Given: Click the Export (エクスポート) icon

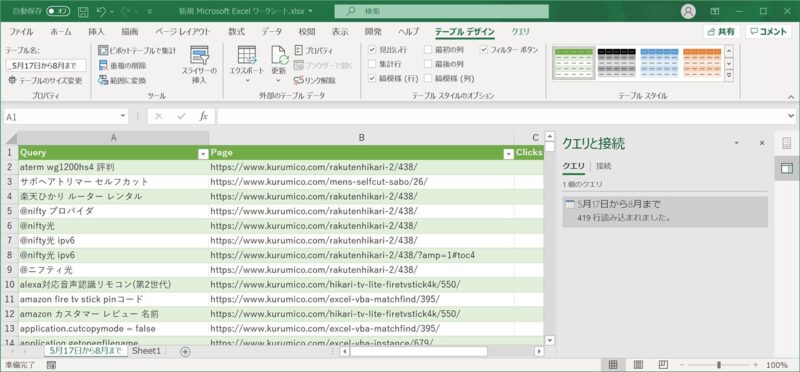Looking at the screenshot, I should (246, 55).
